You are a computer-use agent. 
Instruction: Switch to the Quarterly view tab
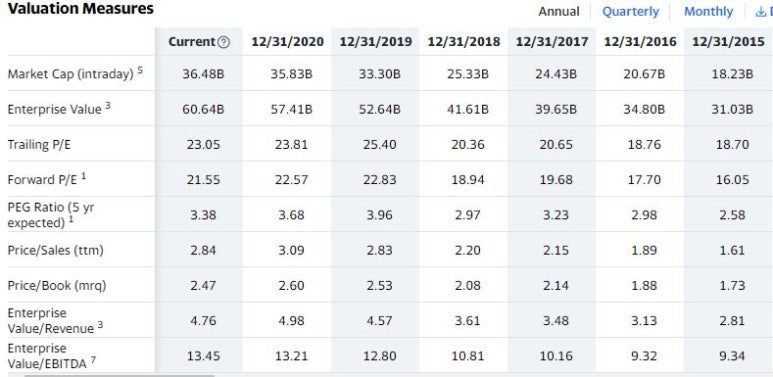630,11
